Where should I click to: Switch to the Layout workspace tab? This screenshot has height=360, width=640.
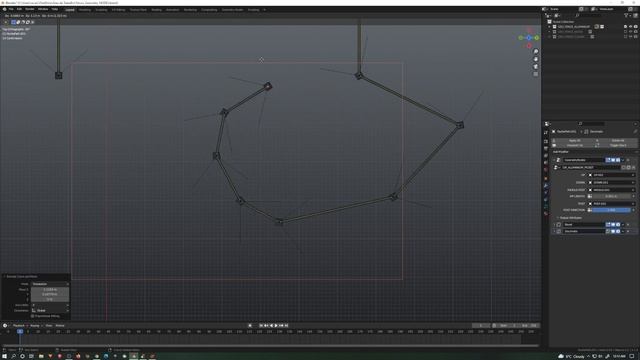pyautogui.click(x=70, y=9)
